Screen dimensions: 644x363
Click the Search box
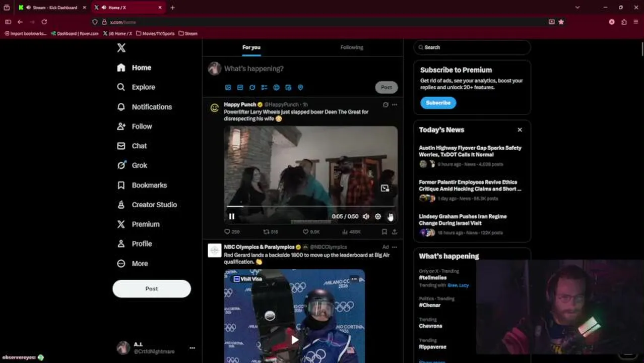tap(472, 47)
